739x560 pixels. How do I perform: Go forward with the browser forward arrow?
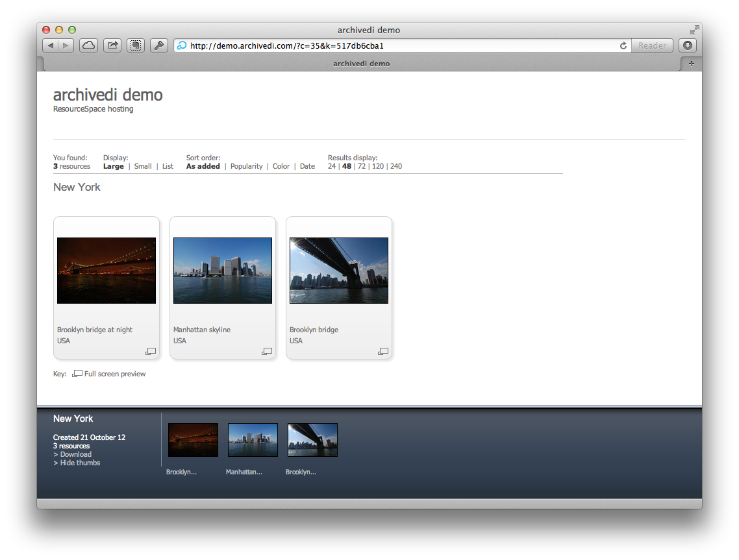tap(66, 45)
